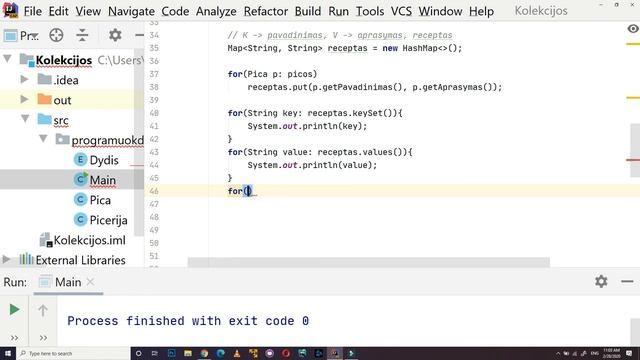Select External Libraries item
The width and height of the screenshot is (640, 360).
[80, 260]
